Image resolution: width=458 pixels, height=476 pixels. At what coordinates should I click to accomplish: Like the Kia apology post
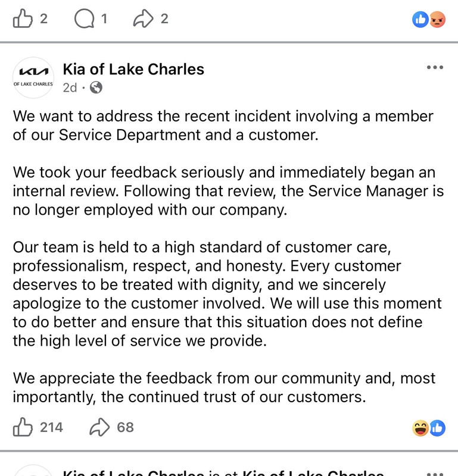(23, 427)
